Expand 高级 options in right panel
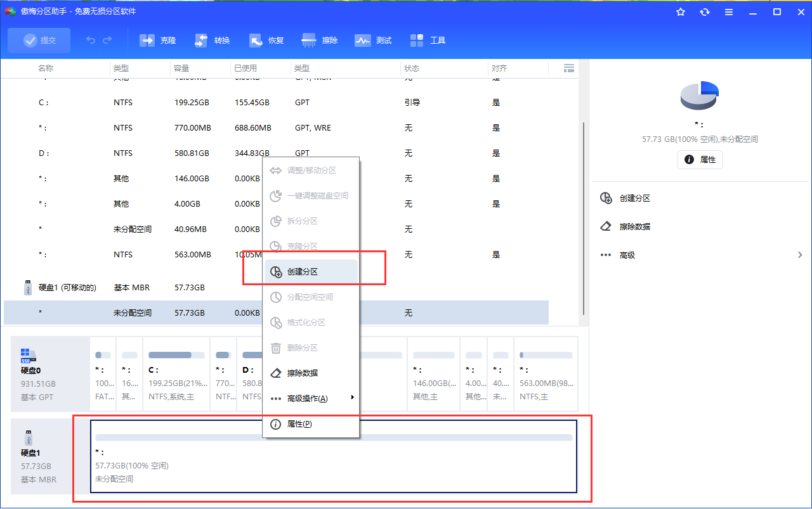This screenshot has height=509, width=812. (701, 255)
